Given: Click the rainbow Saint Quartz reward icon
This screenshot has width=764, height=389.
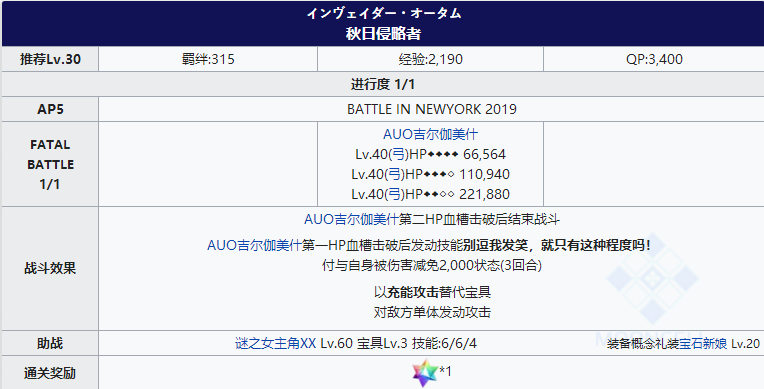Looking at the screenshot, I should click(x=425, y=373).
